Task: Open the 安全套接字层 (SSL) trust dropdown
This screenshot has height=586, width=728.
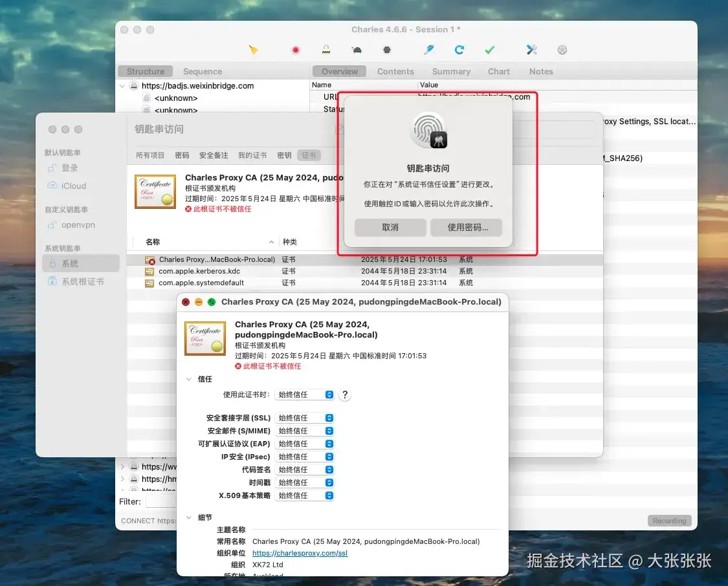Action: pyautogui.click(x=305, y=418)
